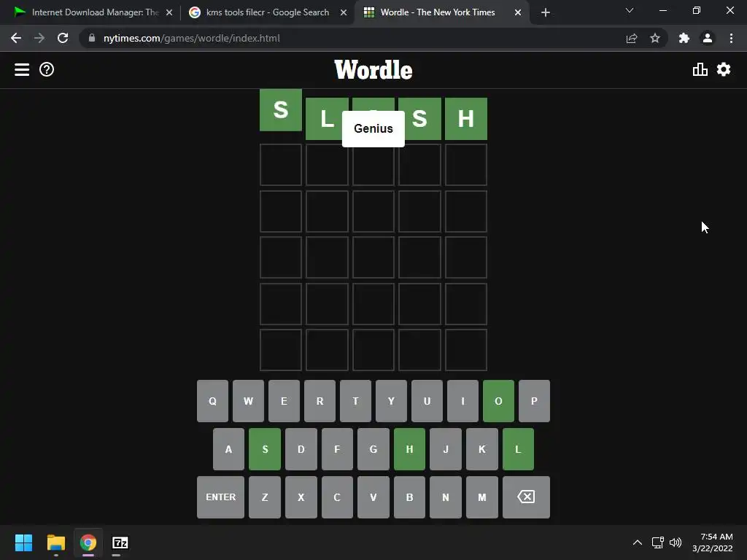Screen dimensions: 747x560
Task: Tap the C key on Wordle keyboard
Action: pyautogui.click(x=337, y=497)
